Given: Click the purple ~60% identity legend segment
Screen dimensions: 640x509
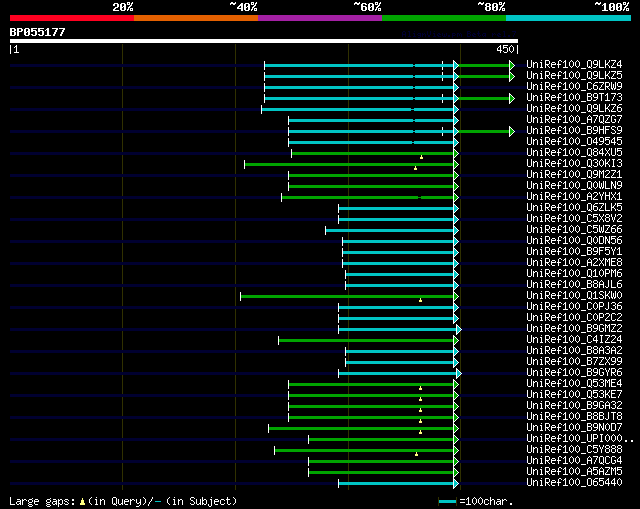Looking at the screenshot, I should click(x=320, y=18).
